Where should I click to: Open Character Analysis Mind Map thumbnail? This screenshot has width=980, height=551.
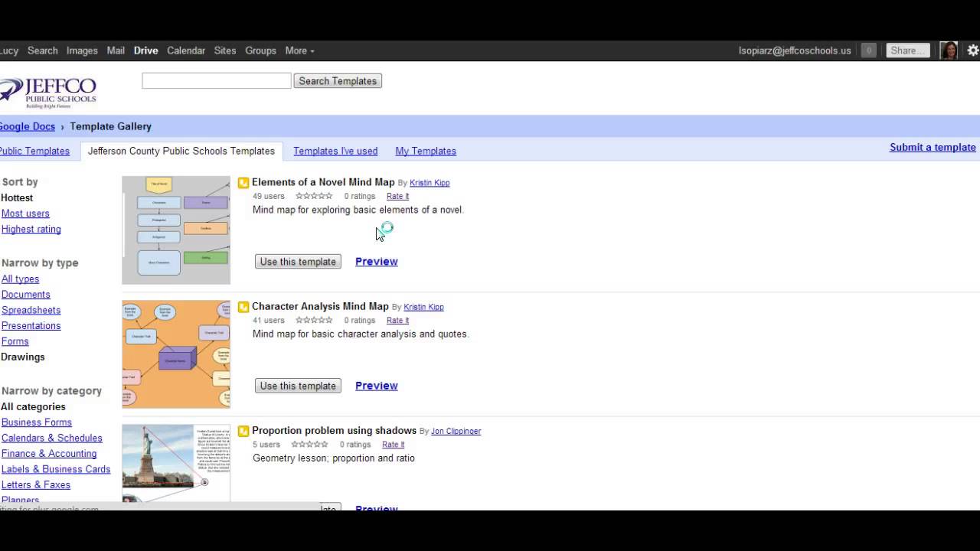pos(176,354)
